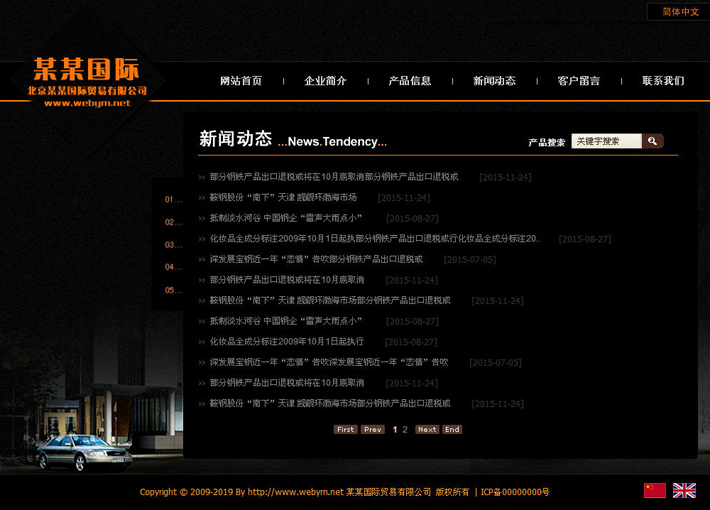Select page 1 in pagination
This screenshot has width=710, height=510.
pos(395,429)
